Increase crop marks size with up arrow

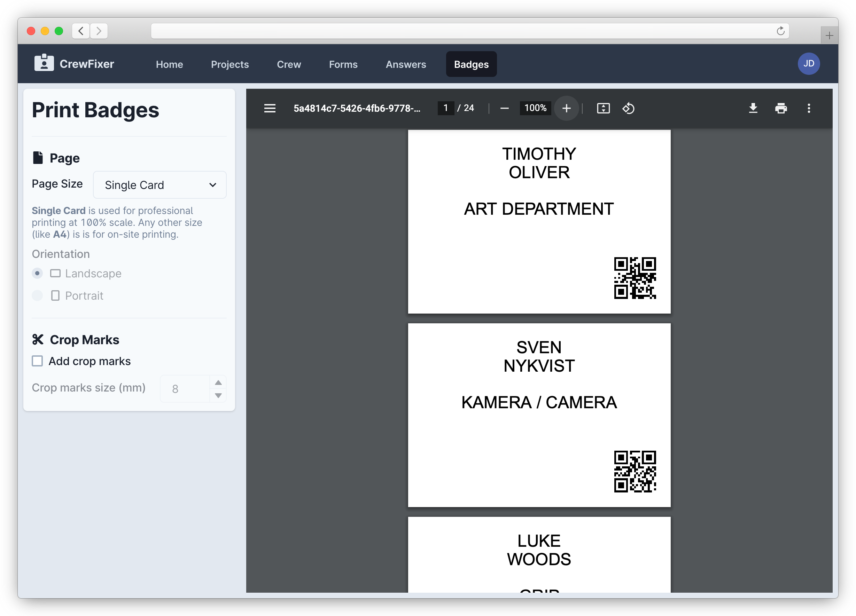(218, 382)
